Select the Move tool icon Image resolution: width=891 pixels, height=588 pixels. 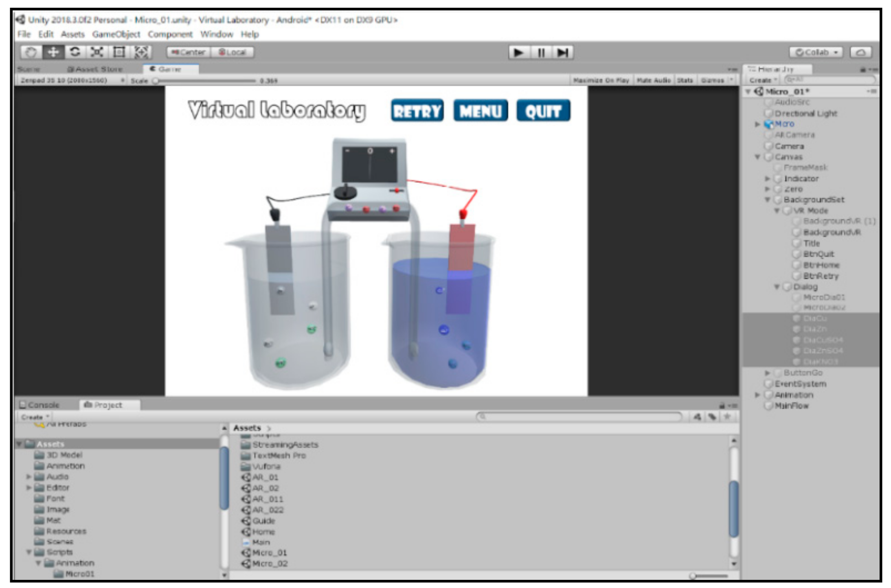pyautogui.click(x=53, y=52)
